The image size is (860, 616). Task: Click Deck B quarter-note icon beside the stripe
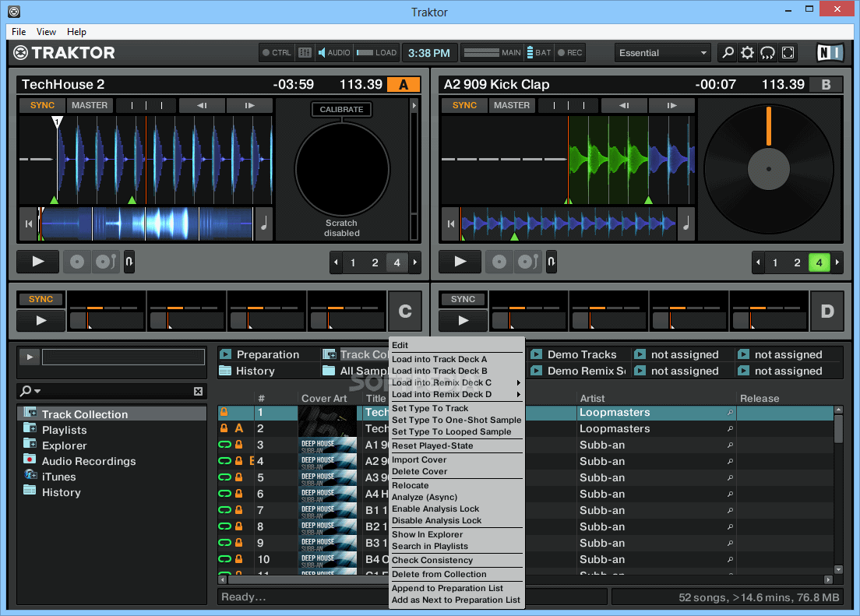[x=686, y=224]
